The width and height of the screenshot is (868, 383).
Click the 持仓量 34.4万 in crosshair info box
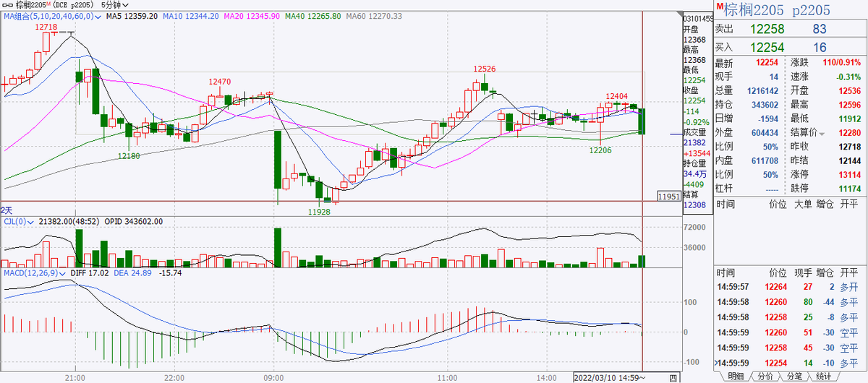coord(694,174)
